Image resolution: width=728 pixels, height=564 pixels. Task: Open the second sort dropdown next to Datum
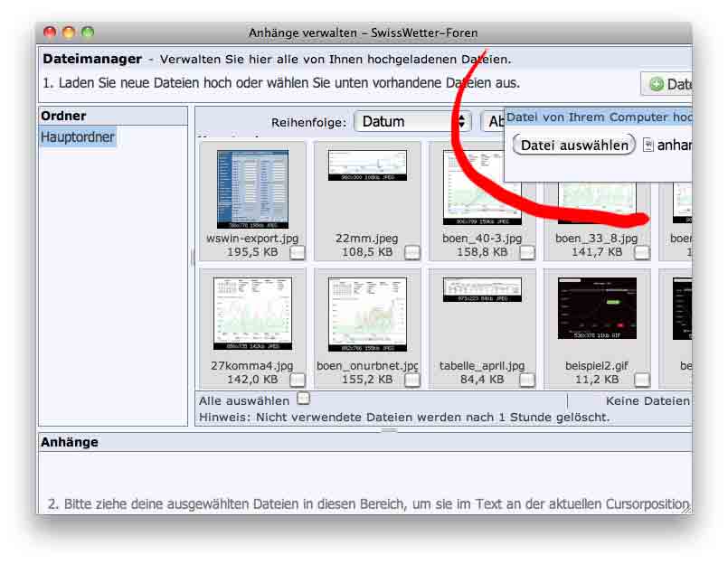[x=493, y=121]
